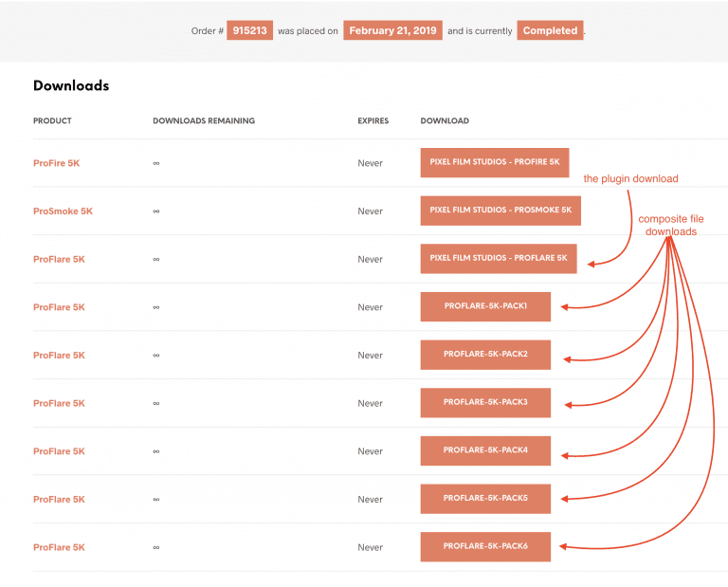Click the Downloads Remaining column header
Screen dimensions: 728x587
point(204,120)
